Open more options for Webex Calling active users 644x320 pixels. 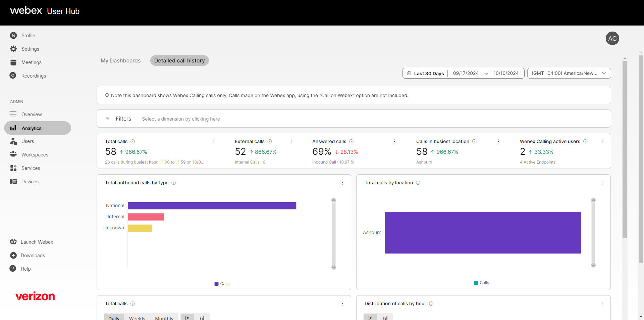pos(602,141)
